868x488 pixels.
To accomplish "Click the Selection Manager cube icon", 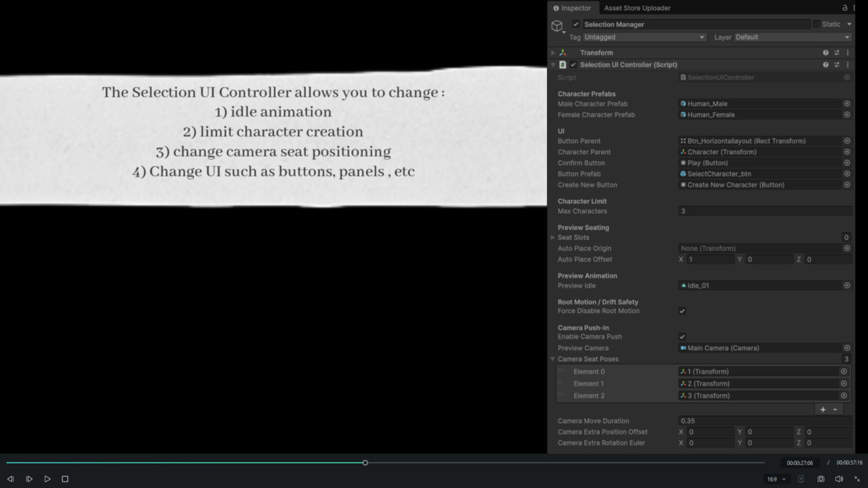I will pyautogui.click(x=557, y=24).
